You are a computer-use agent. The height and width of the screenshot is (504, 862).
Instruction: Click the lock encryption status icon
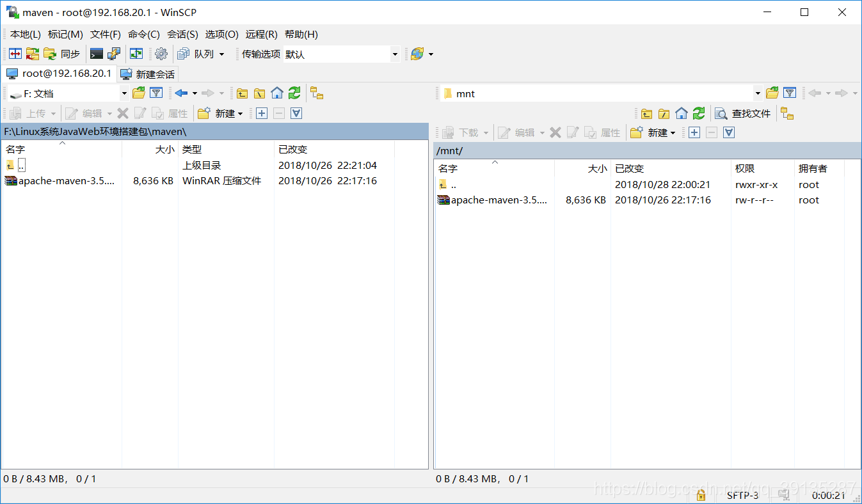pyautogui.click(x=701, y=495)
